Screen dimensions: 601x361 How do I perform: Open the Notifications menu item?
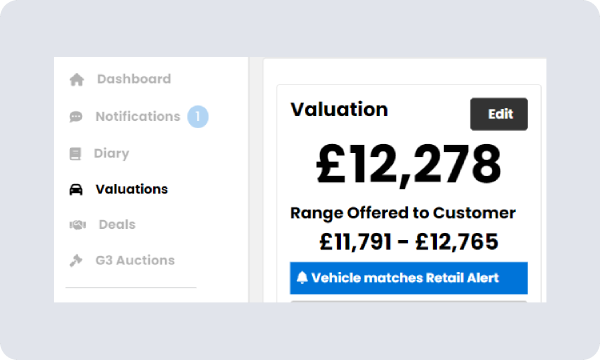[138, 117]
